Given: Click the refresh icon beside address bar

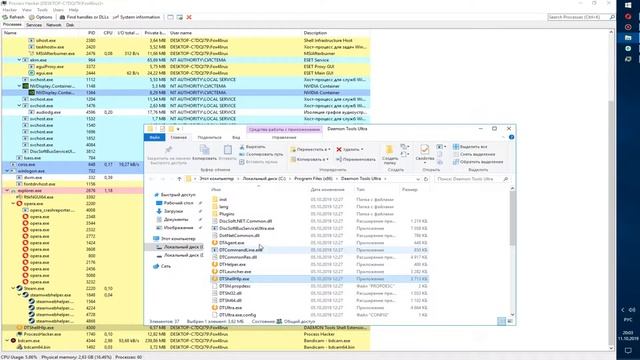Looking at the screenshot, I should click(426, 179).
